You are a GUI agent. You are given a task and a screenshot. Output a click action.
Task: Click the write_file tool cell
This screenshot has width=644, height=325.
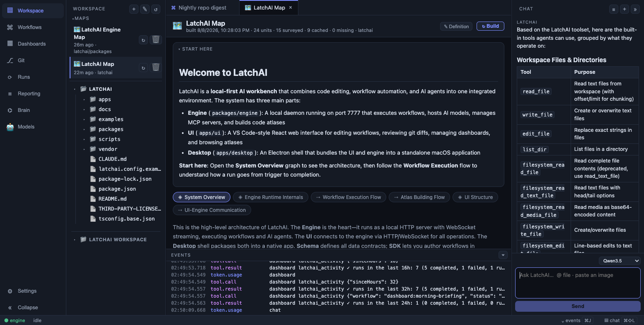[544, 114]
